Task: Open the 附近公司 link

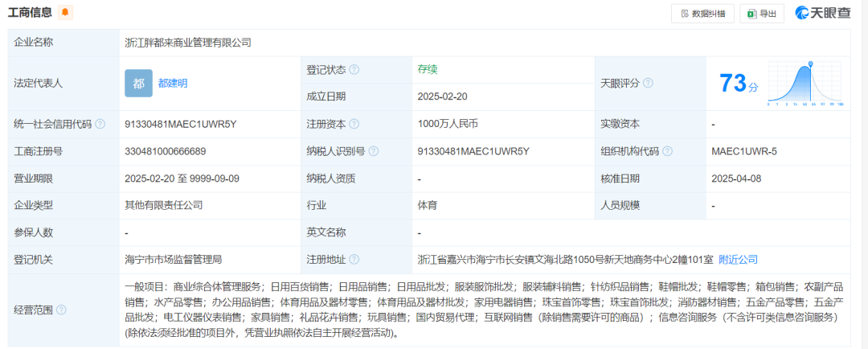Action: pyautogui.click(x=738, y=260)
